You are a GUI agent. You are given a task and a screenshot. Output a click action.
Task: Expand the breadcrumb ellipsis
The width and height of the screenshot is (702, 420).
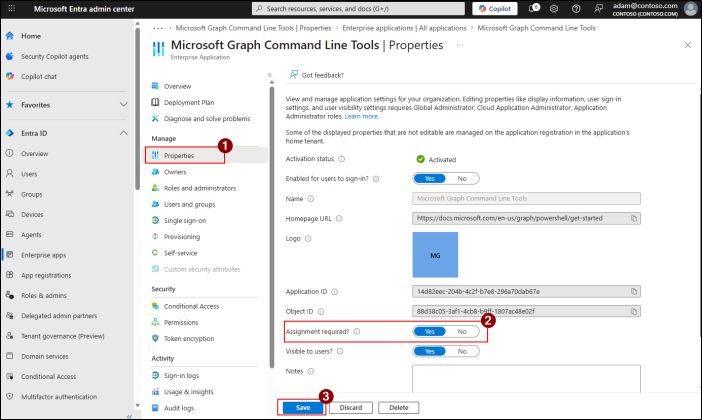point(158,28)
